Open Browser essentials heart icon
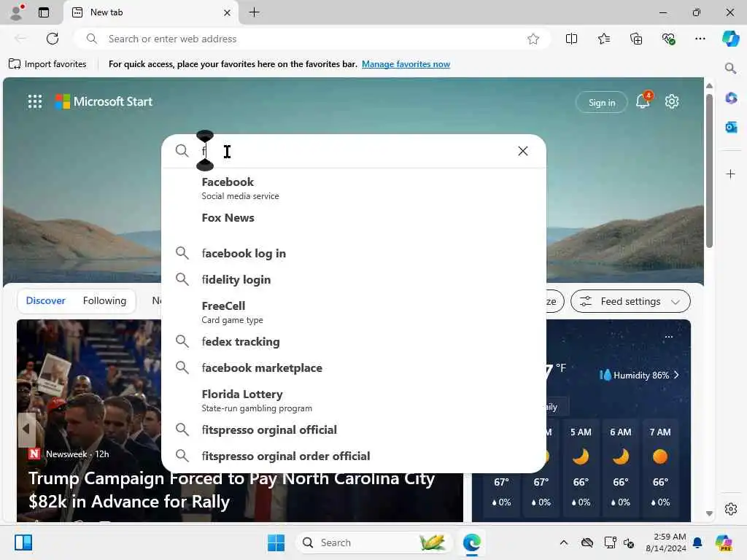 click(x=668, y=39)
